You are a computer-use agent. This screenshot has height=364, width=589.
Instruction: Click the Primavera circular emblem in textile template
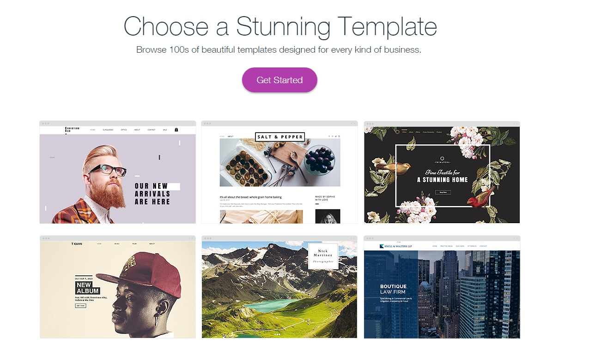coord(442,158)
